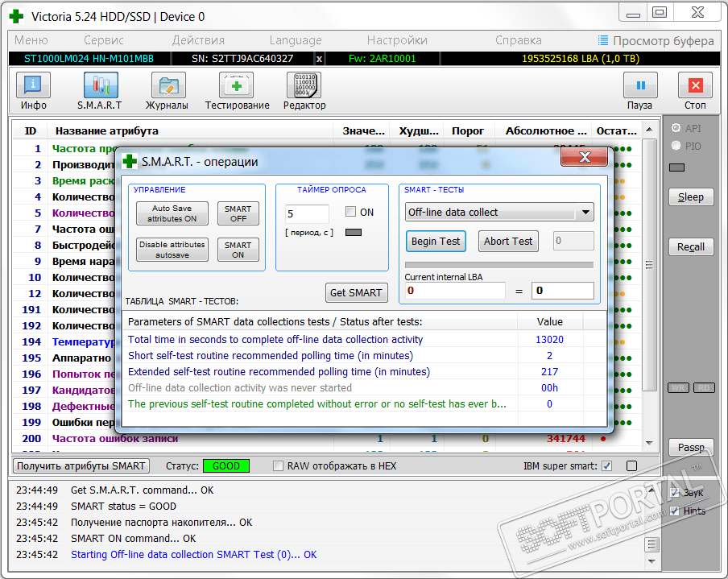
Task: Click the WR indicator
Action: (x=678, y=387)
